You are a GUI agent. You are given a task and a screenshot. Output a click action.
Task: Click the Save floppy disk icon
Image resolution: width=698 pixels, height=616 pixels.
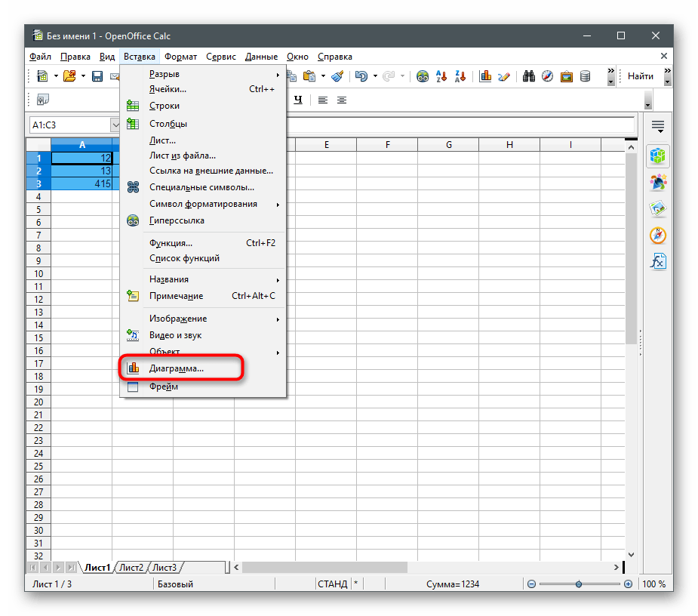(97, 76)
